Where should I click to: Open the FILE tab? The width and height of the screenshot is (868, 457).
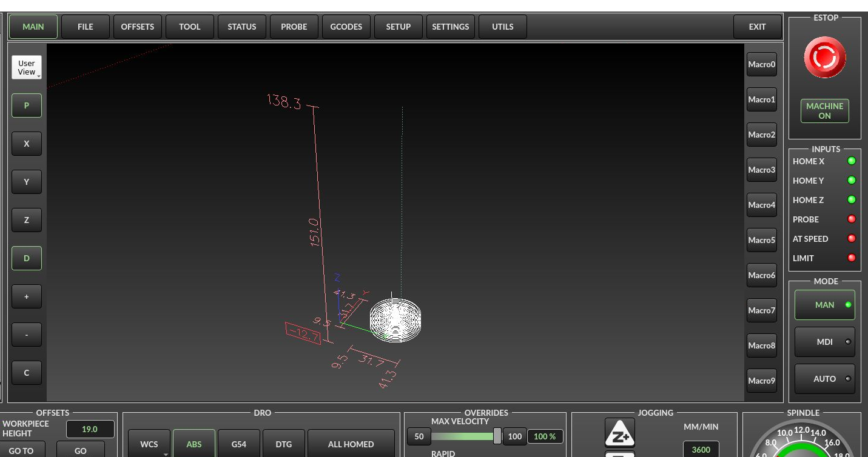[86, 27]
